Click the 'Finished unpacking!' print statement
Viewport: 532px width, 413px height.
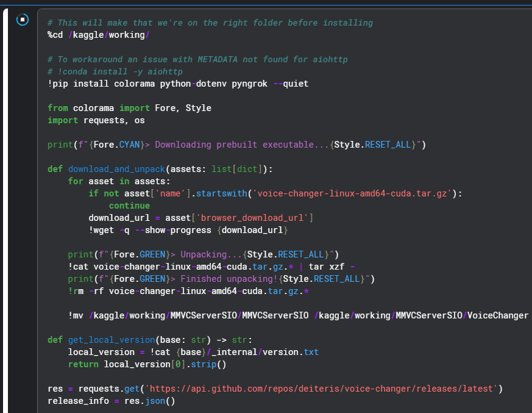[221, 279]
